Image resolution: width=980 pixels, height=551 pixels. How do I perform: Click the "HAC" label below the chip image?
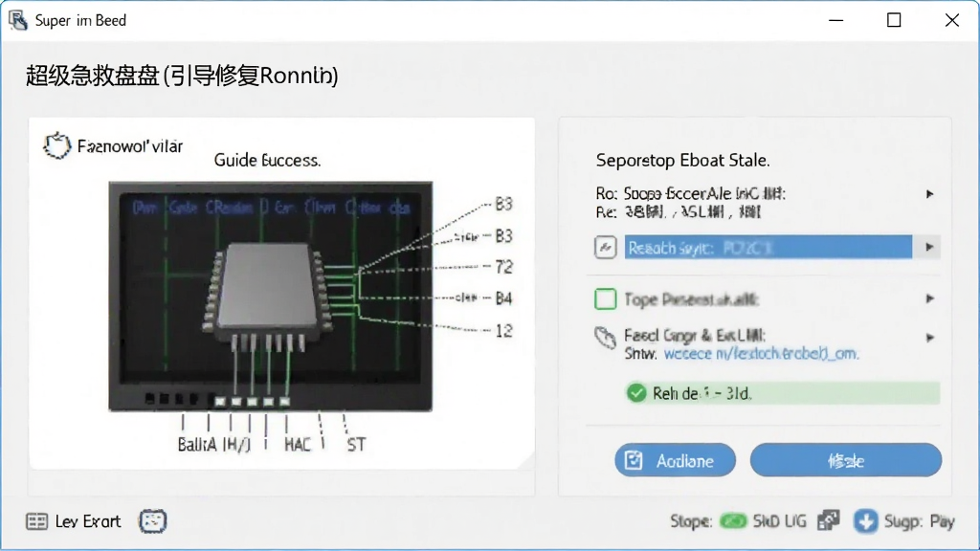298,445
